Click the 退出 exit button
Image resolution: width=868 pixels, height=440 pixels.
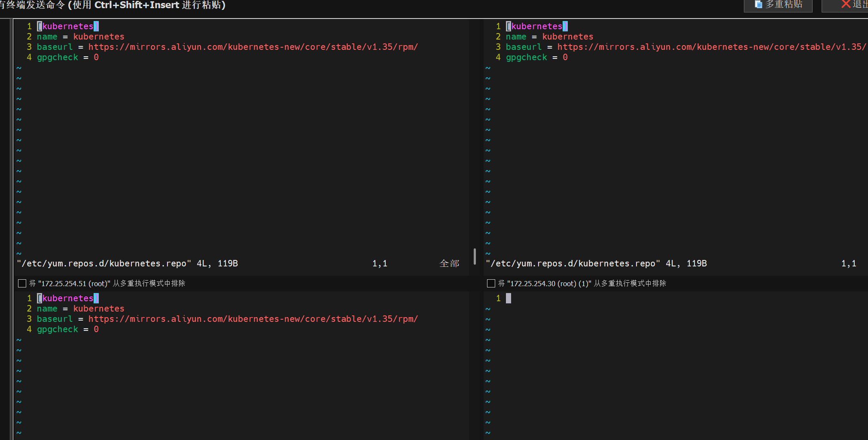coord(845,5)
